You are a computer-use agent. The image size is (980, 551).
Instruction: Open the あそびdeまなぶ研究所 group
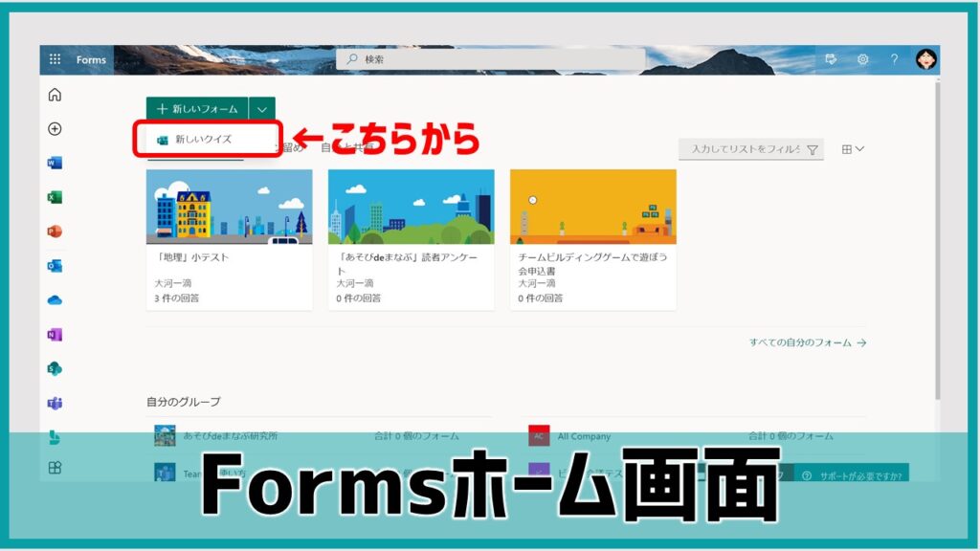(x=230, y=436)
